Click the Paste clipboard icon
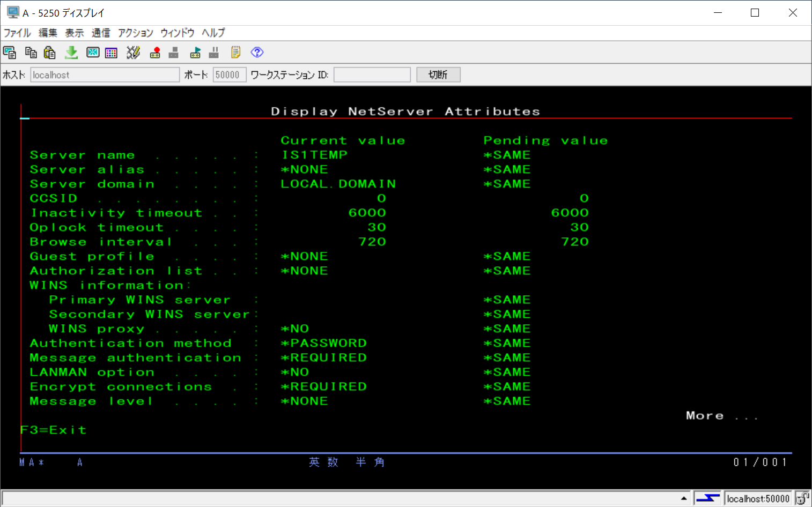The width and height of the screenshot is (812, 507). pyautogui.click(x=50, y=53)
